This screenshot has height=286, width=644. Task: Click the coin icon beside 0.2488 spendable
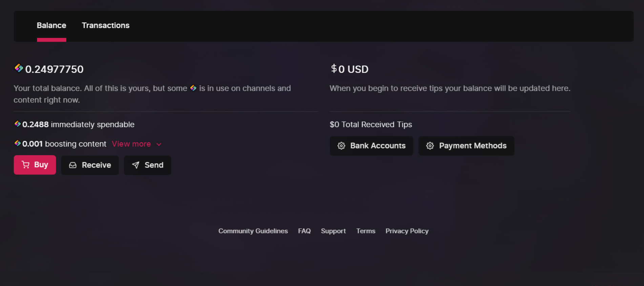pyautogui.click(x=18, y=124)
